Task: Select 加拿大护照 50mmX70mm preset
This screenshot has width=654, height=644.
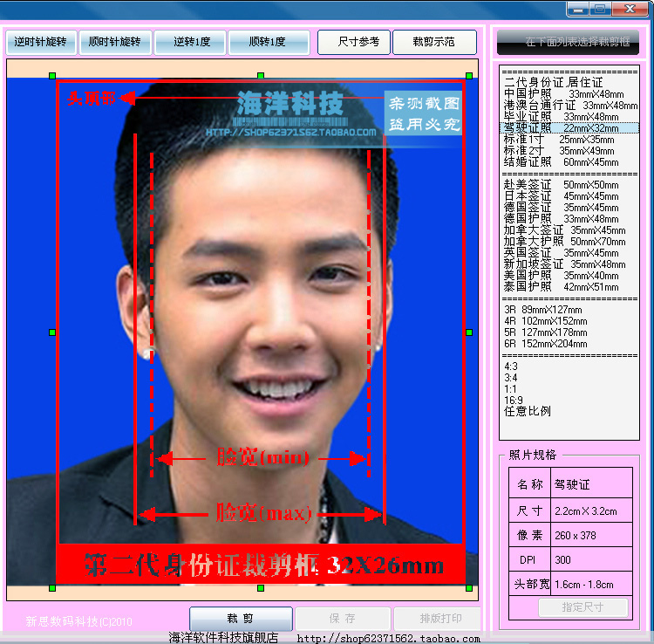Action: (x=569, y=241)
